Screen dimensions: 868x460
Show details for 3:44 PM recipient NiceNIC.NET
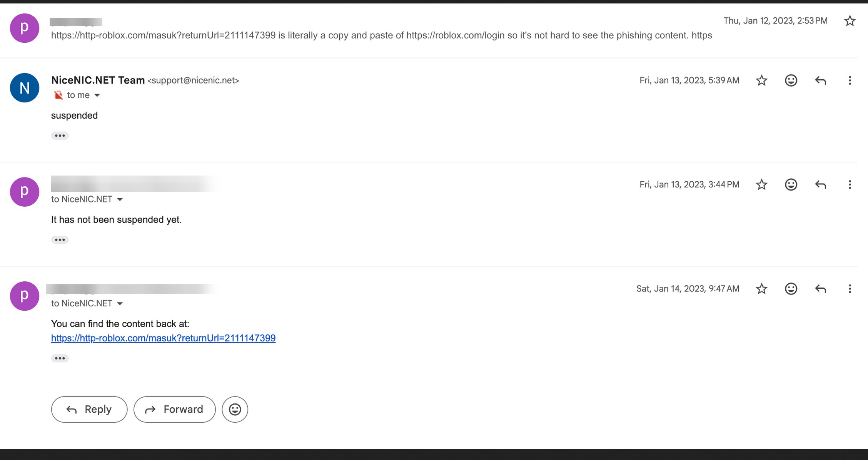tap(120, 199)
